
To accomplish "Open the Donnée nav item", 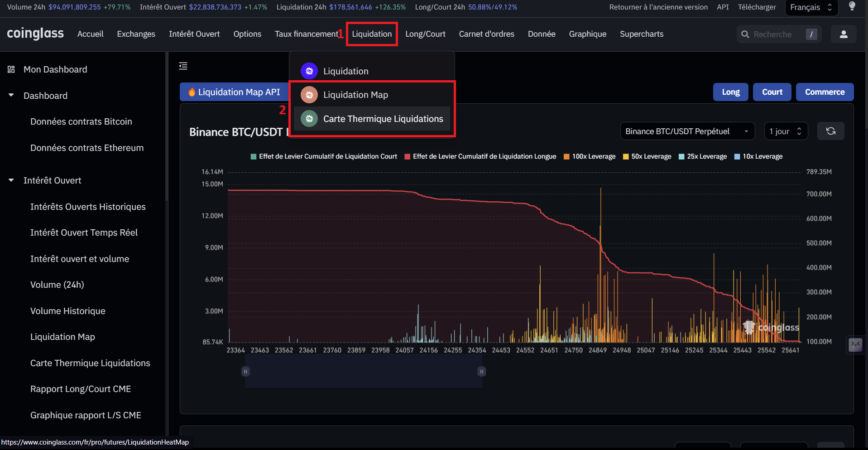I will coord(542,34).
